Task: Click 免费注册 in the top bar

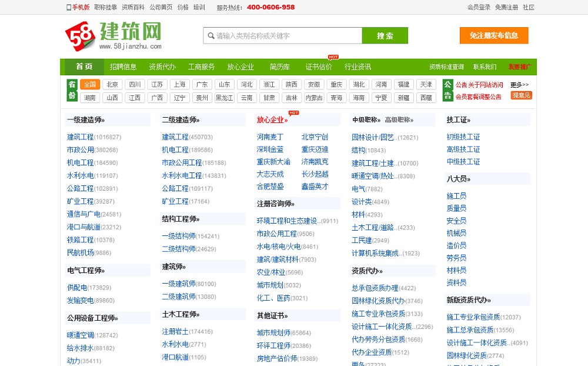Action: [x=507, y=7]
